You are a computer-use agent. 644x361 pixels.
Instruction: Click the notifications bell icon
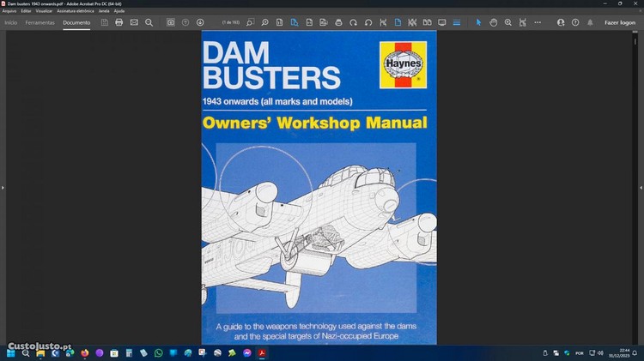[x=590, y=22]
